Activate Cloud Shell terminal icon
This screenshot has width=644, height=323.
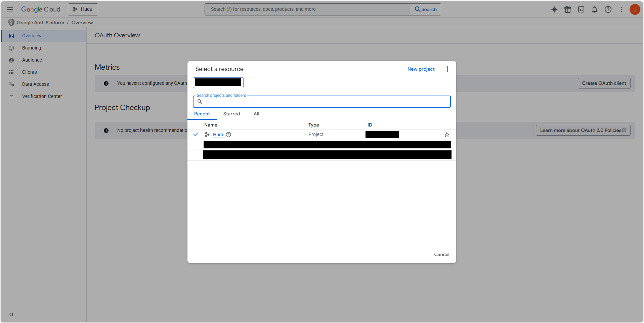(581, 9)
